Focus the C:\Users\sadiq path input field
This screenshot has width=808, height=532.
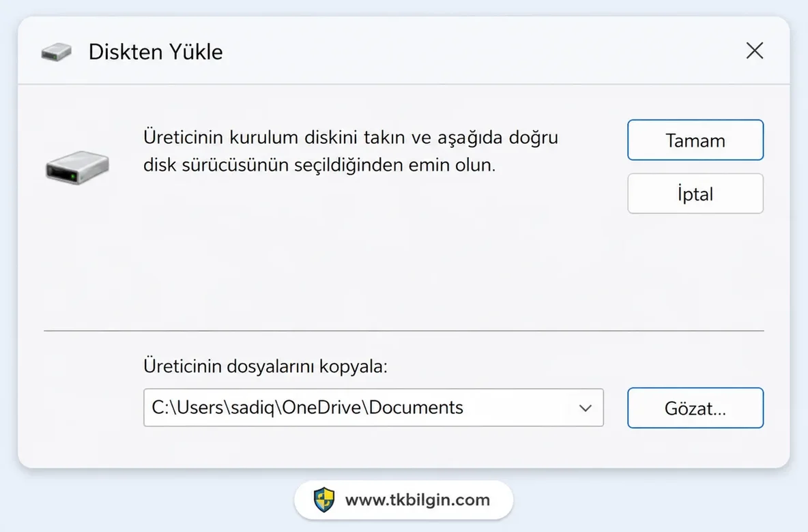(x=373, y=408)
